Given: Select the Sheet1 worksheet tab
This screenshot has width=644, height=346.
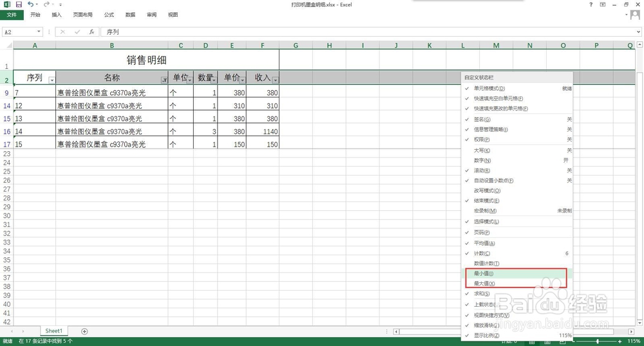Looking at the screenshot, I should tap(54, 331).
